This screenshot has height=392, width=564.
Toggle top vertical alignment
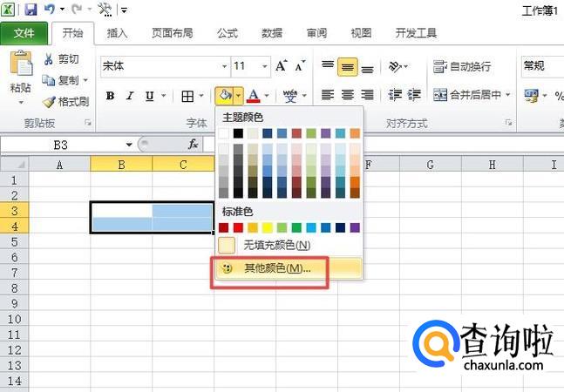(327, 65)
